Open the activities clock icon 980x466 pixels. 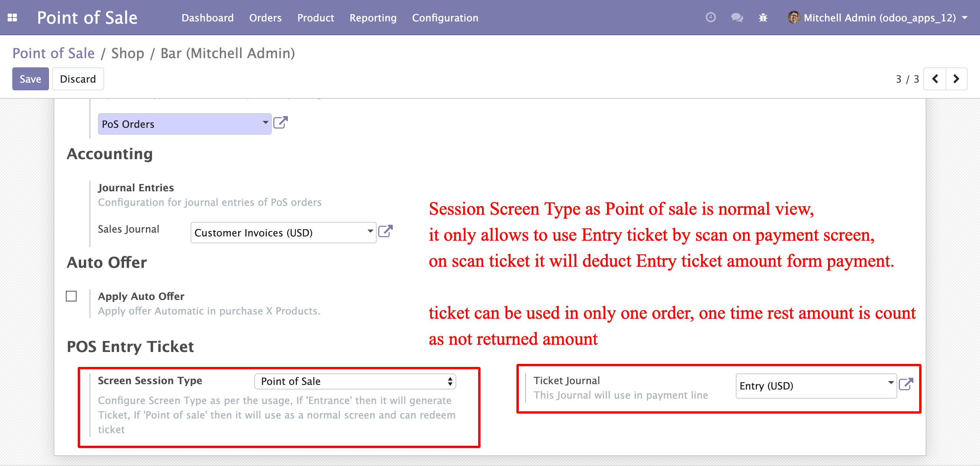[710, 18]
